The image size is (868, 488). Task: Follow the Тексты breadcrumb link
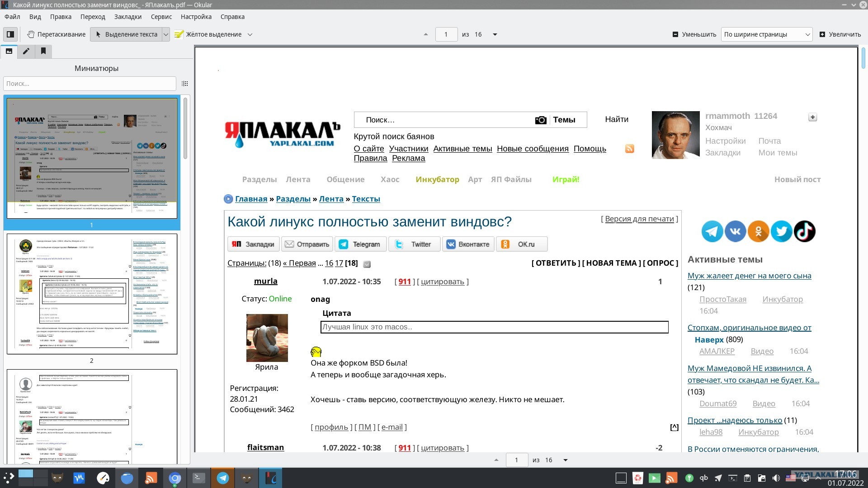point(366,199)
